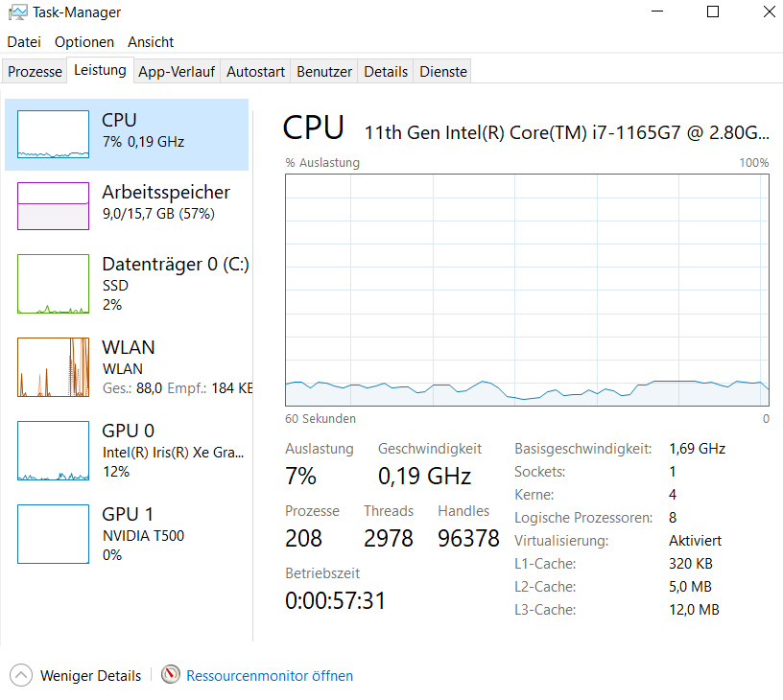Screen dimensions: 783x700
Task: Click the Ressourcenmonitor gauge icon
Action: coord(170,674)
